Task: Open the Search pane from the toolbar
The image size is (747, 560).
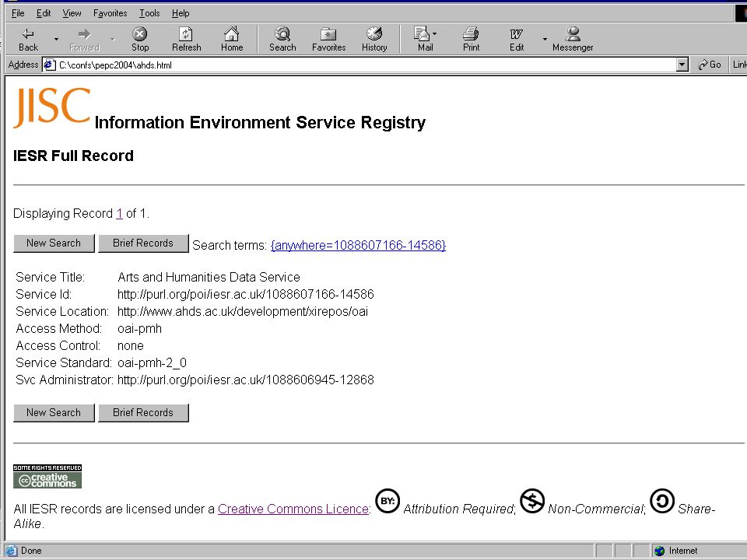Action: 282,40
